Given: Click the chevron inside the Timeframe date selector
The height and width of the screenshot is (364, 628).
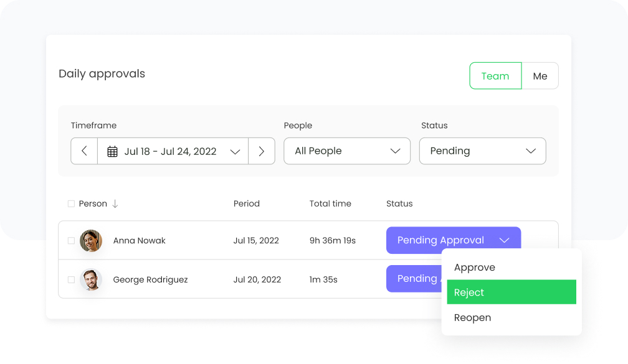Looking at the screenshot, I should [235, 151].
